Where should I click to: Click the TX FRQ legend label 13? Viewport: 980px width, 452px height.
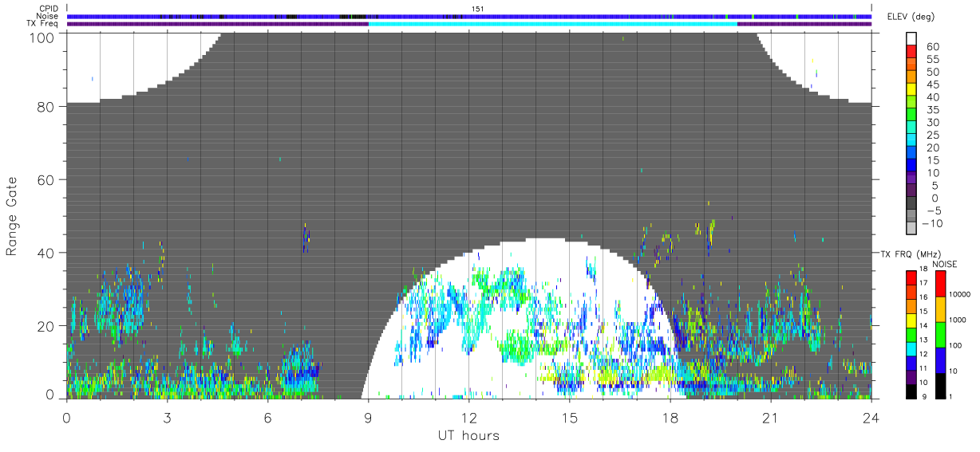click(923, 340)
